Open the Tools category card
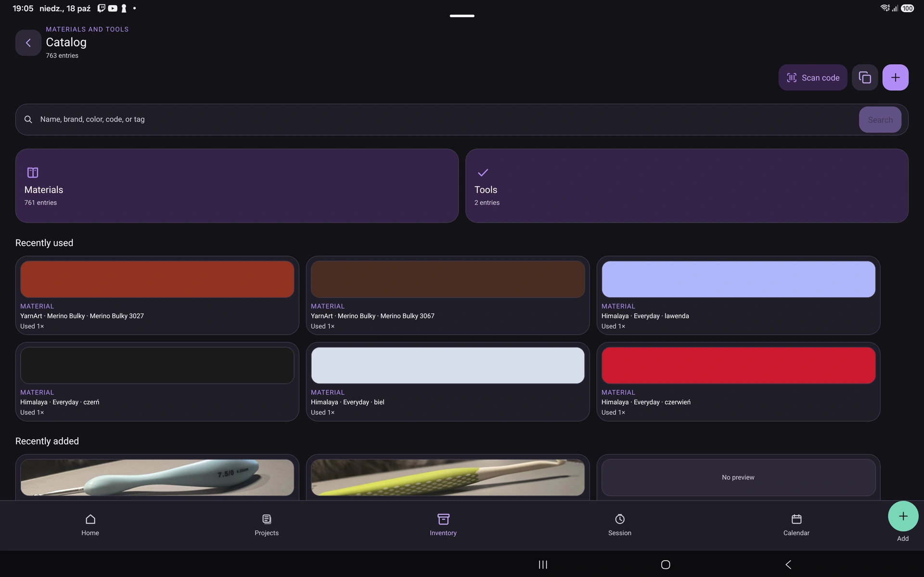 point(687,186)
